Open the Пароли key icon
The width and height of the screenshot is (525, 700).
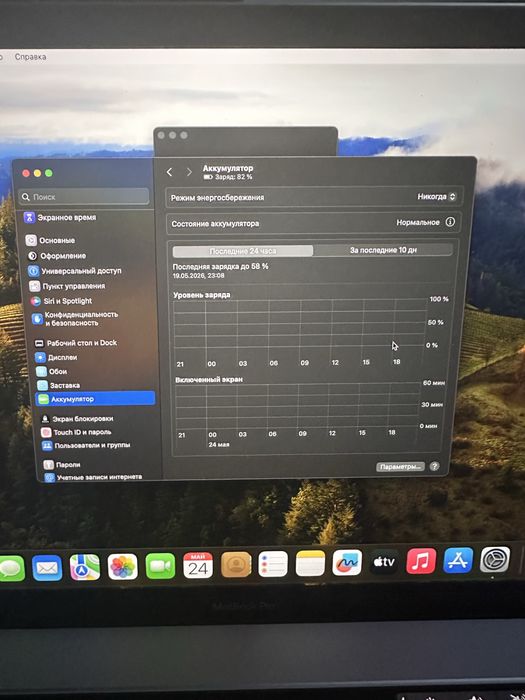click(49, 464)
